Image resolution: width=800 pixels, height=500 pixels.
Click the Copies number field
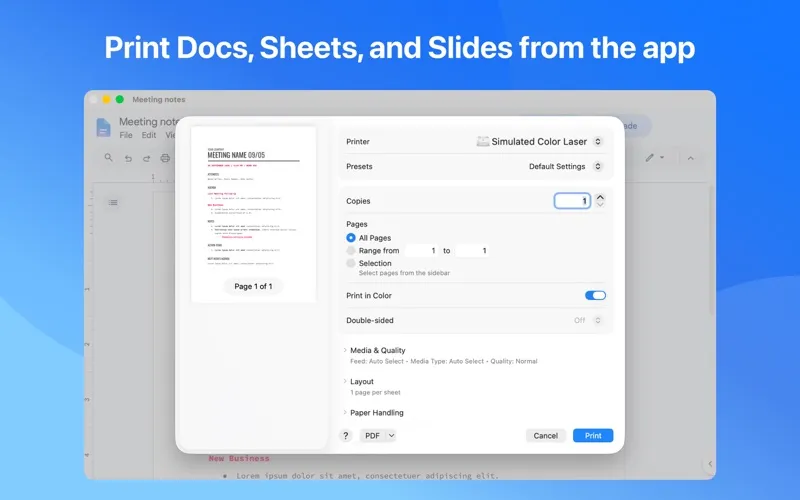(572, 201)
